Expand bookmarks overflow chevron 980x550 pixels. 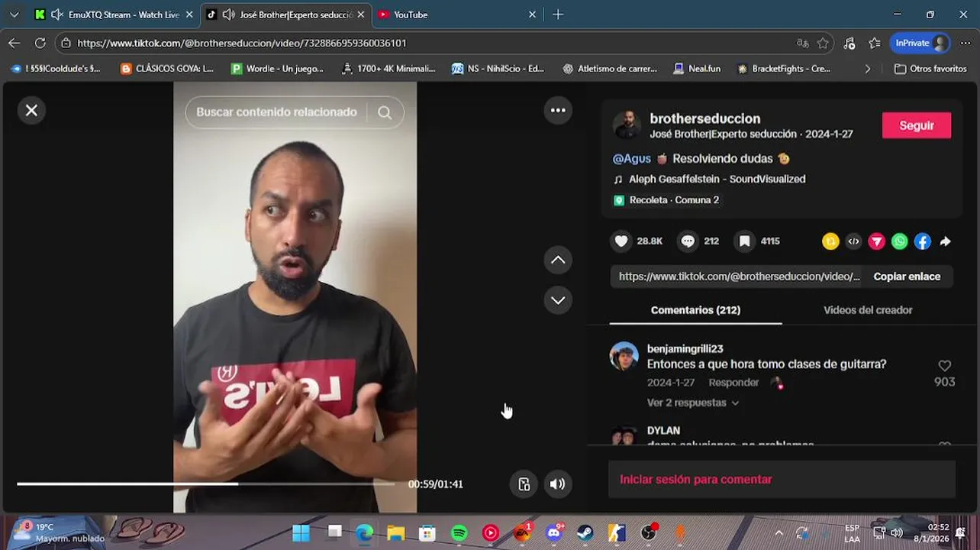[x=867, y=69]
